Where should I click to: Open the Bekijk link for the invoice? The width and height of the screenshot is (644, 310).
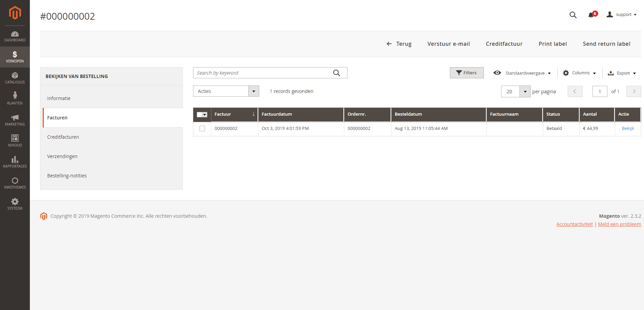[x=628, y=129]
